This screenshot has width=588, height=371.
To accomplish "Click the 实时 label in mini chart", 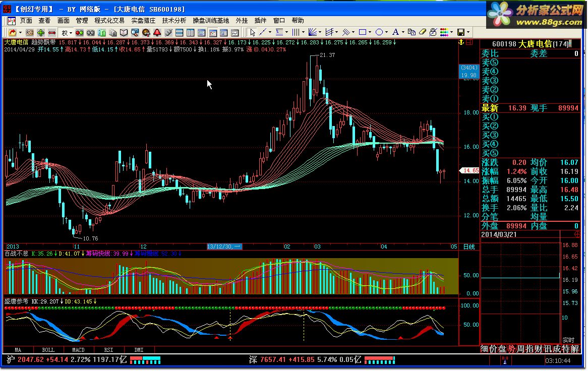I will tap(568, 340).
